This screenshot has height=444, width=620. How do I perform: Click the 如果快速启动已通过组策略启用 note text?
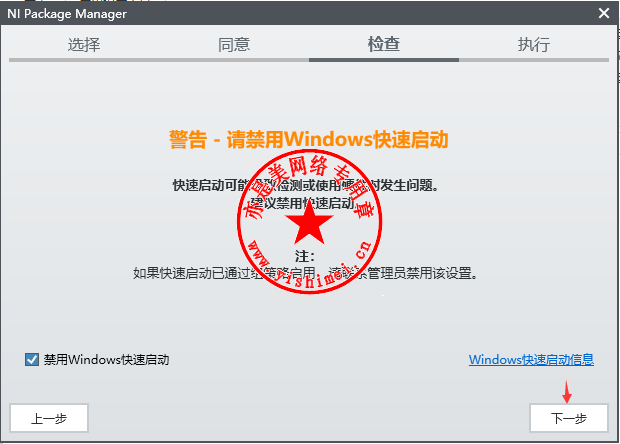(305, 273)
